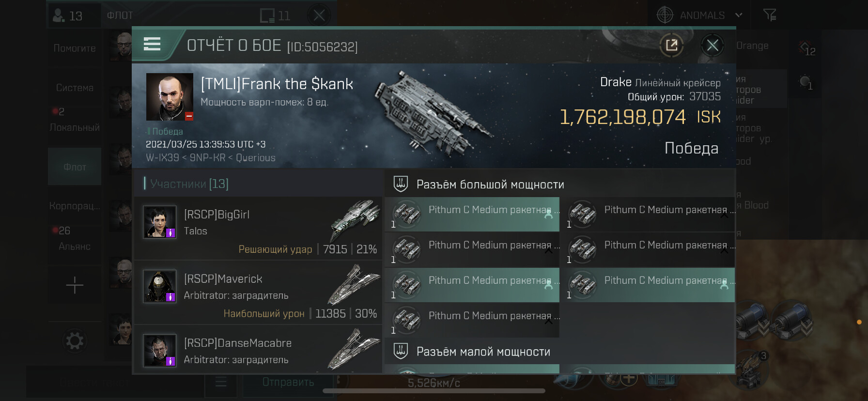Tap the Участники [13] participants header

coord(189,184)
